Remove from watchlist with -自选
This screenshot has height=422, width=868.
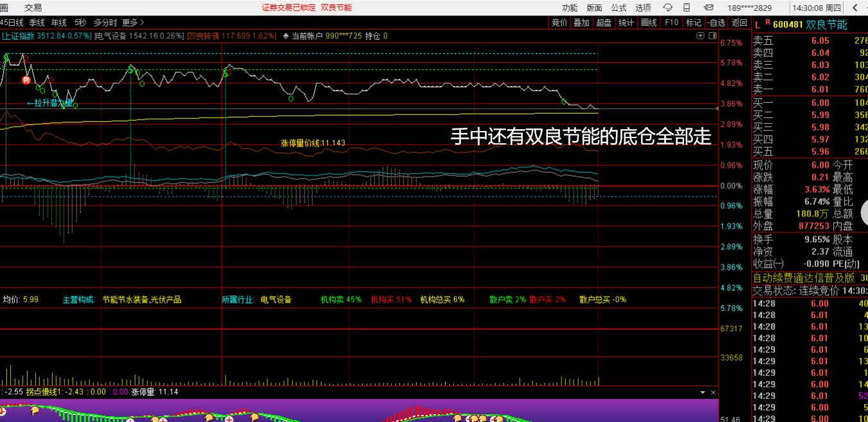click(x=716, y=22)
